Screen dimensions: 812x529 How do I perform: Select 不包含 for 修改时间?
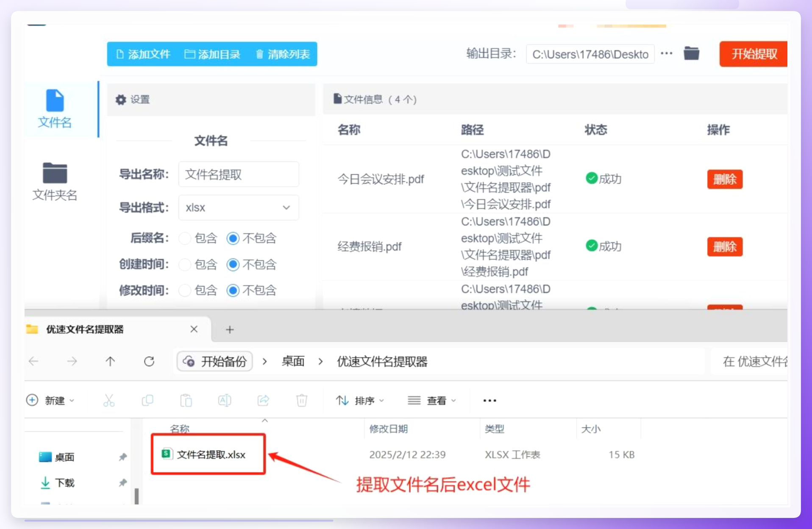(233, 291)
